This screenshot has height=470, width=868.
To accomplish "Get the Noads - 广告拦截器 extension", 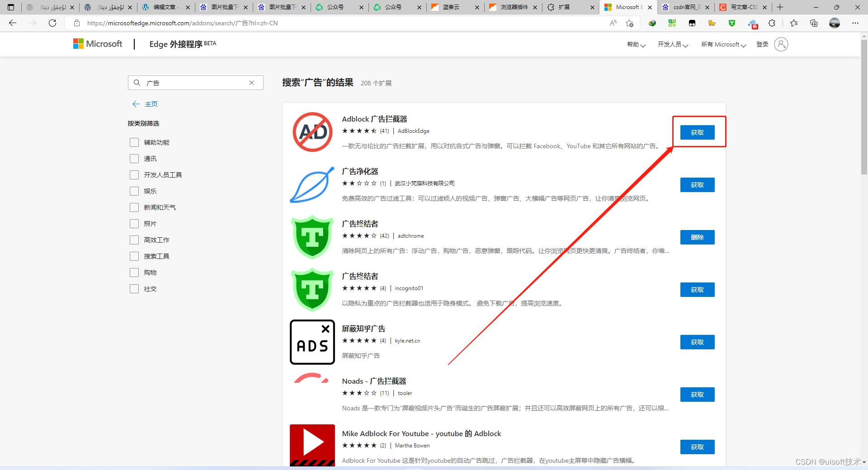I will click(x=697, y=395).
